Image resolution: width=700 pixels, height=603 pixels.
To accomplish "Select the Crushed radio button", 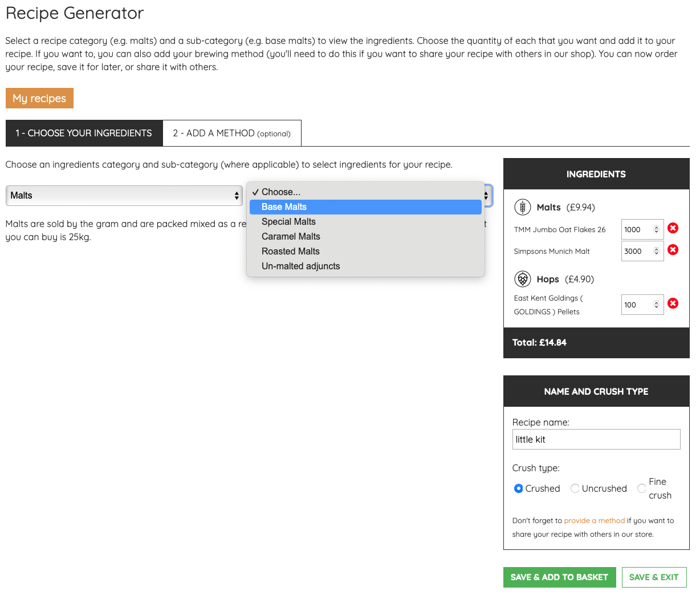I will tap(519, 488).
